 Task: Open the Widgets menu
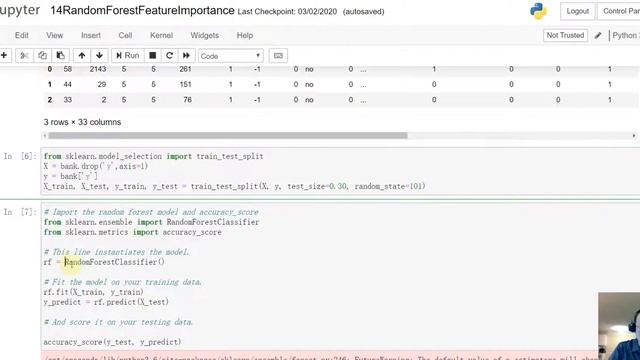204,36
